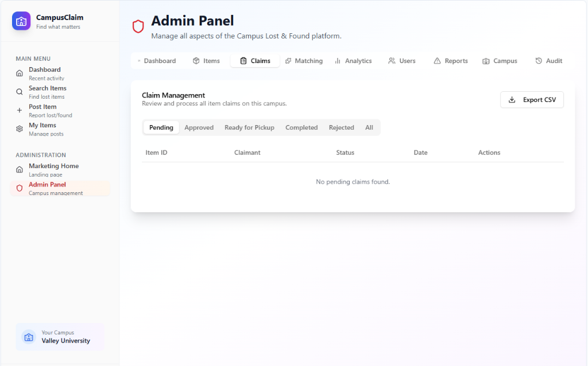
Task: Filter claims by Ready for Pickup
Action: click(249, 127)
